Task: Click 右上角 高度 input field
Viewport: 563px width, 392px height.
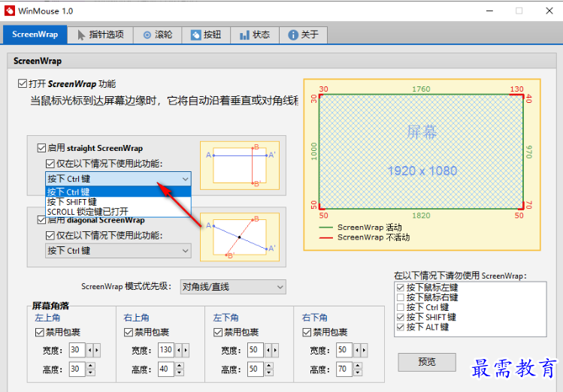Action: (x=166, y=369)
